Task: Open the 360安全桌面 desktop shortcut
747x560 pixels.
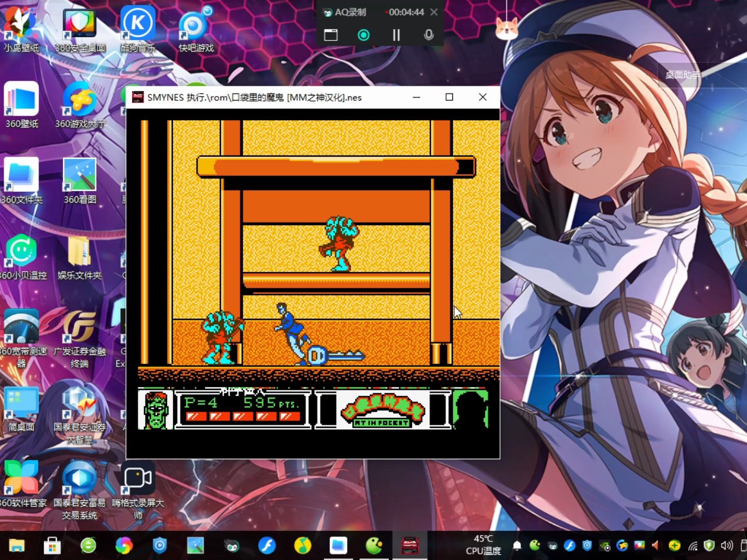Action: tap(80, 29)
